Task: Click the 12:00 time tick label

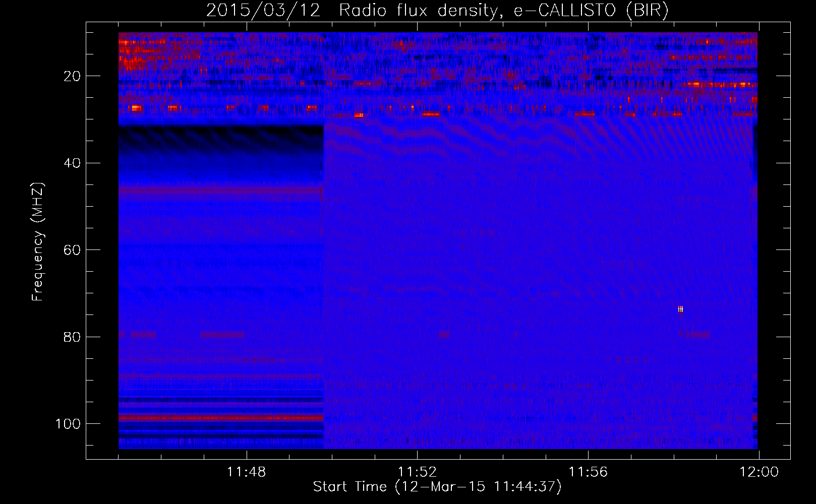Action: point(759,472)
